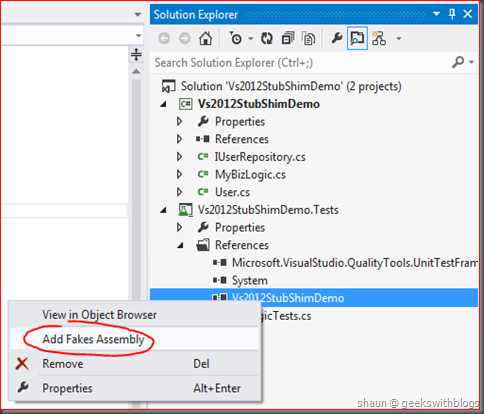
Task: Open search options dropdown arrow
Action: coord(471,62)
